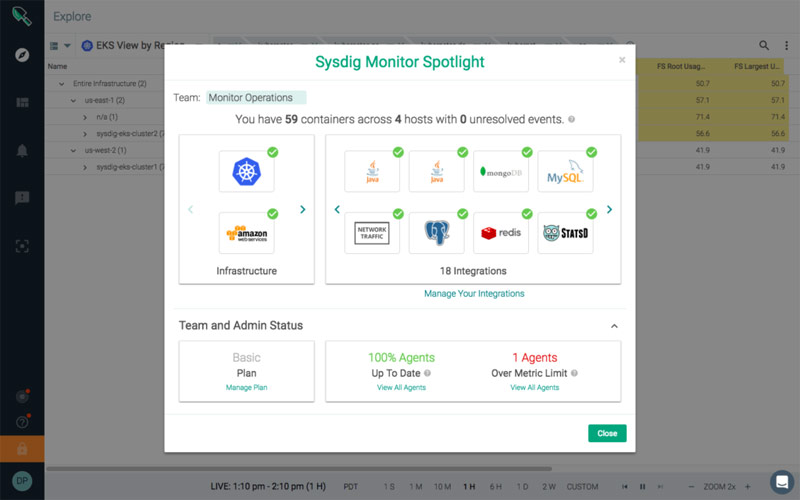The width and height of the screenshot is (800, 500).
Task: Click the PDT timezone label
Action: coord(351,487)
